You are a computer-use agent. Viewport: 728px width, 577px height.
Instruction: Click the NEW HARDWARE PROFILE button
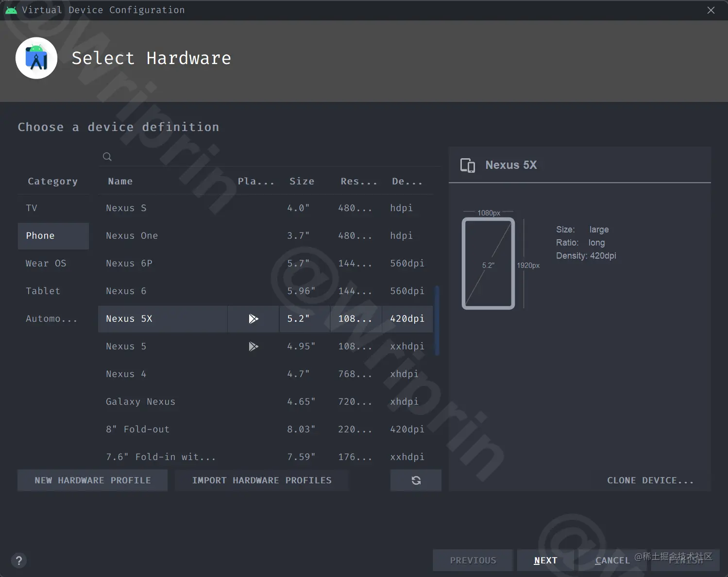[92, 480]
